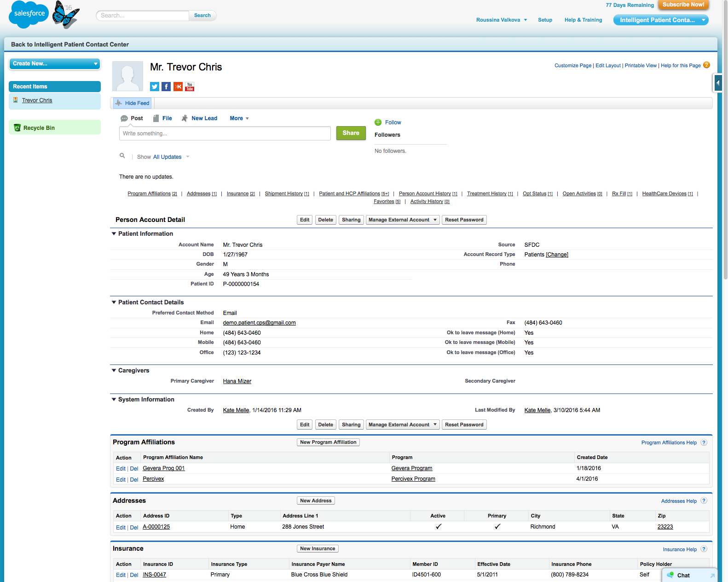Click the New Insurance button
Viewport: 728px width, 582px height.
318,548
